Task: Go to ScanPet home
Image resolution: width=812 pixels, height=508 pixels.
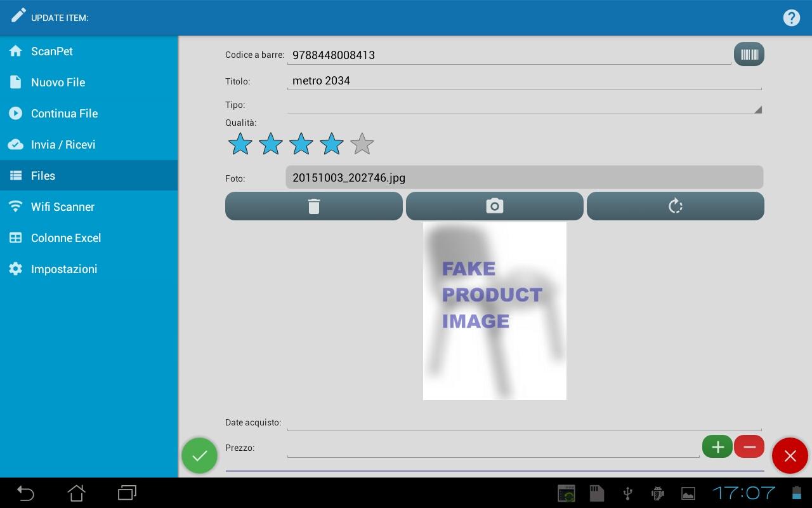Action: (89, 51)
